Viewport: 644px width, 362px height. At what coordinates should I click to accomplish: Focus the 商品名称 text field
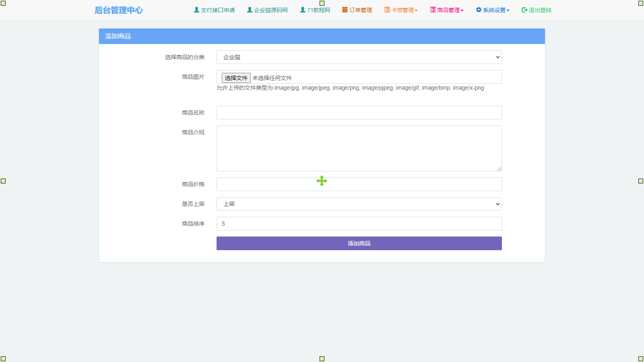pyautogui.click(x=359, y=113)
